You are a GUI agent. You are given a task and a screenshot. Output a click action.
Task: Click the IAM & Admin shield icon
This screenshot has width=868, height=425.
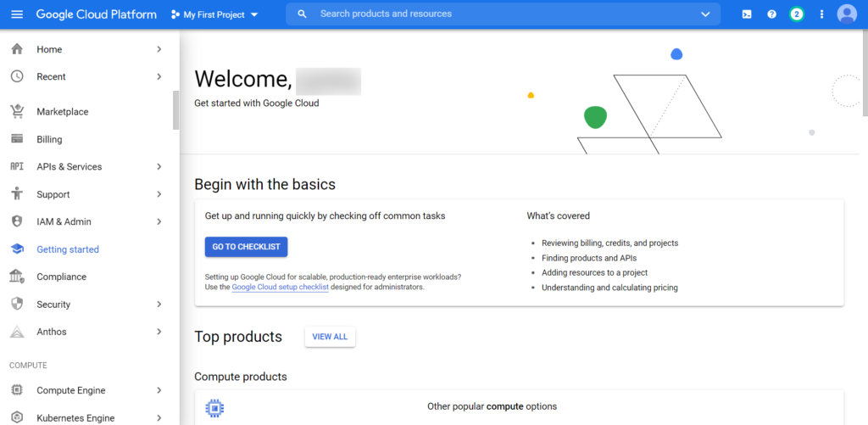click(17, 221)
